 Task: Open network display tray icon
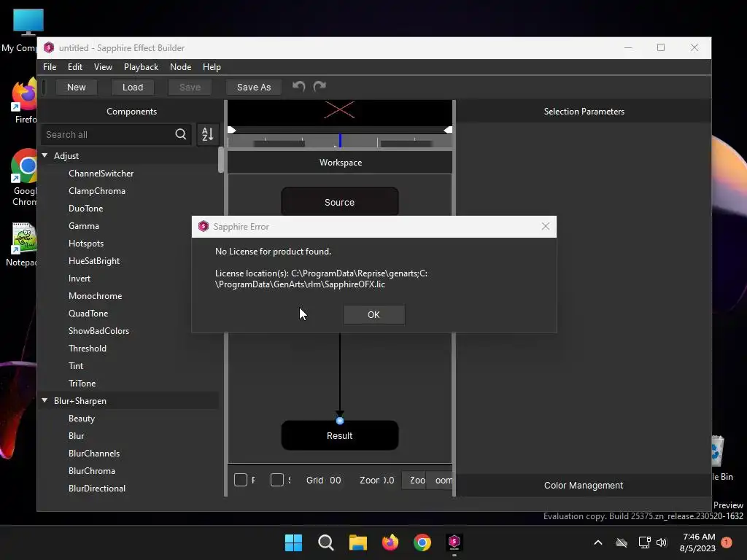click(644, 542)
